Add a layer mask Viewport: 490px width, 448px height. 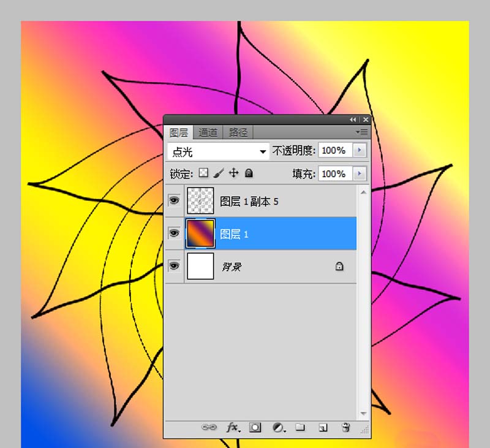[x=255, y=427]
